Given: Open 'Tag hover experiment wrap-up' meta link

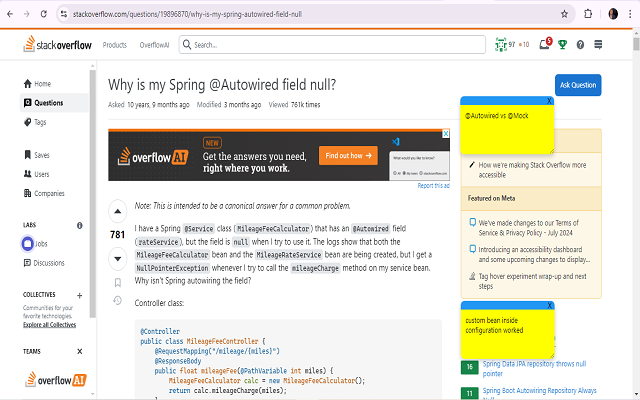Looking at the screenshot, I should [532, 281].
